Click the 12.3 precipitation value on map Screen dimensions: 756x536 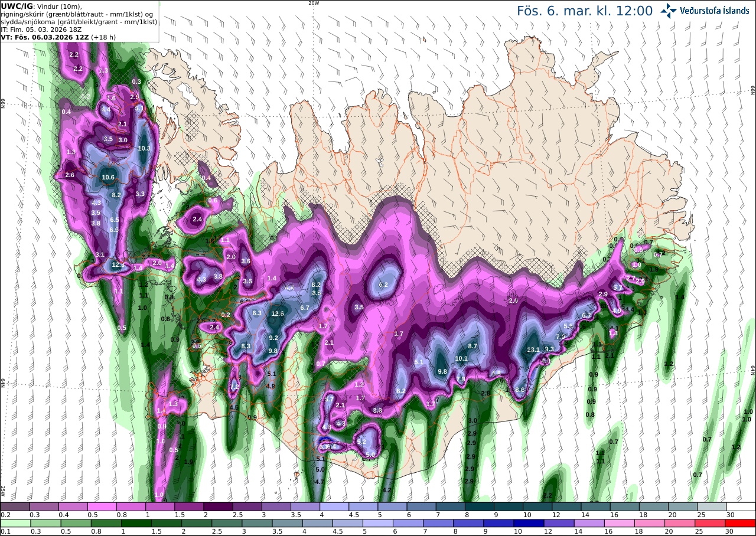pos(118,265)
